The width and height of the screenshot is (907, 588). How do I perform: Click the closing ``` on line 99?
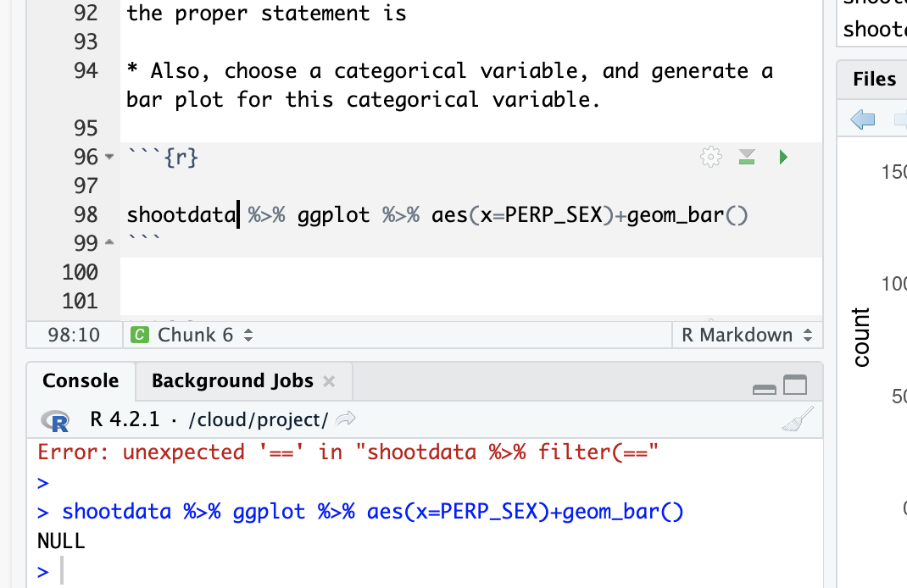coord(143,238)
